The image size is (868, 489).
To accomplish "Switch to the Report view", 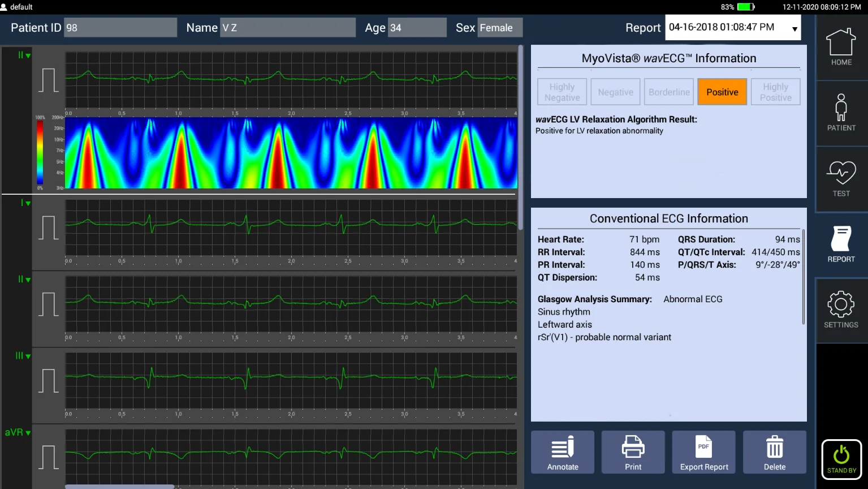I will coord(841,244).
